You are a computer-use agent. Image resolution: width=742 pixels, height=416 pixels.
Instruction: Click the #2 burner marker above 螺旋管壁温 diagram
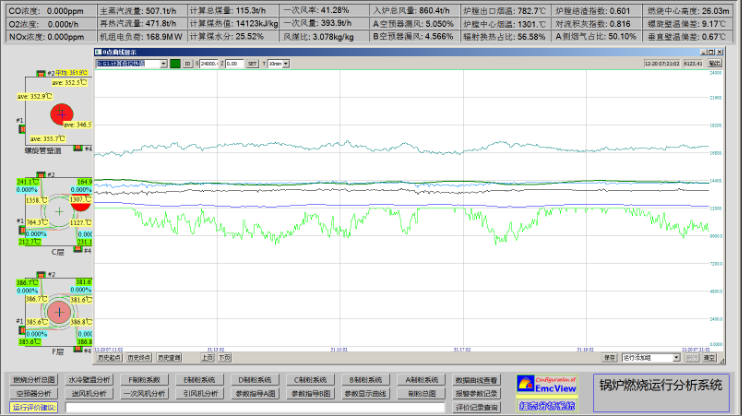point(41,73)
